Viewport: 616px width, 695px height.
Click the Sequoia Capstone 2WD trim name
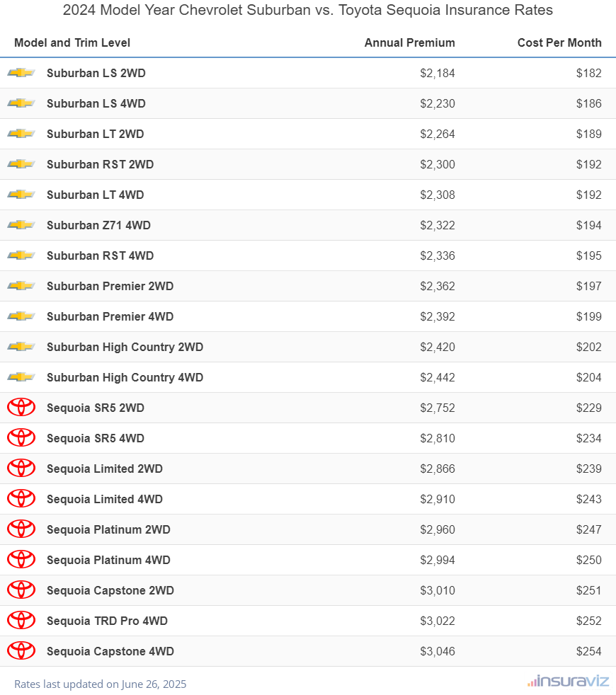click(110, 591)
